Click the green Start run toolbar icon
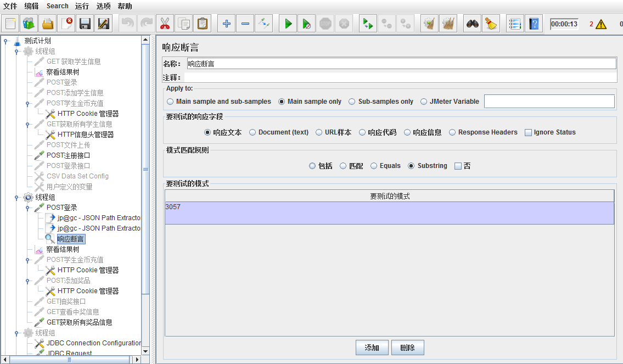This screenshot has width=623, height=364. (x=288, y=24)
